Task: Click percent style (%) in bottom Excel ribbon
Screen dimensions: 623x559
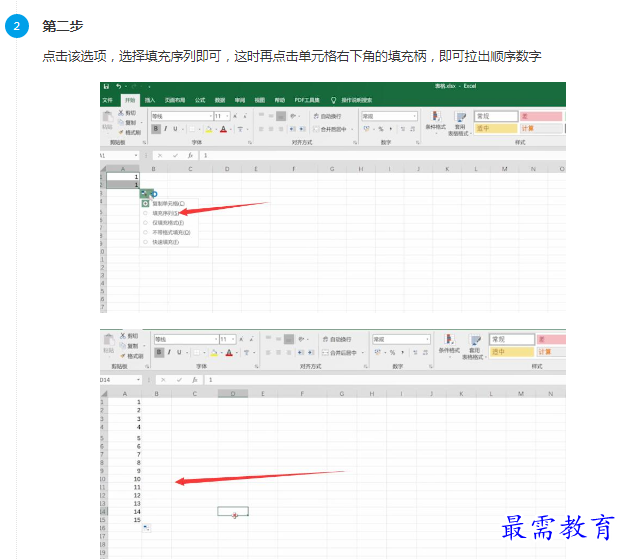Action: [x=392, y=352]
